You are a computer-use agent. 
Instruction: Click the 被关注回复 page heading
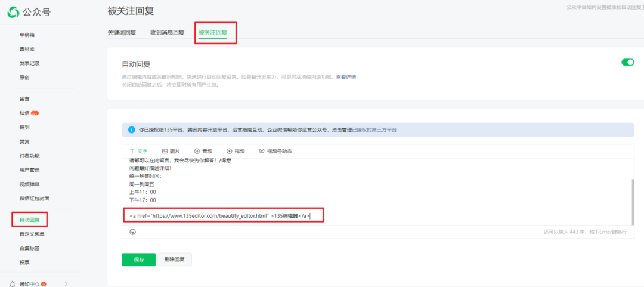[x=131, y=11]
